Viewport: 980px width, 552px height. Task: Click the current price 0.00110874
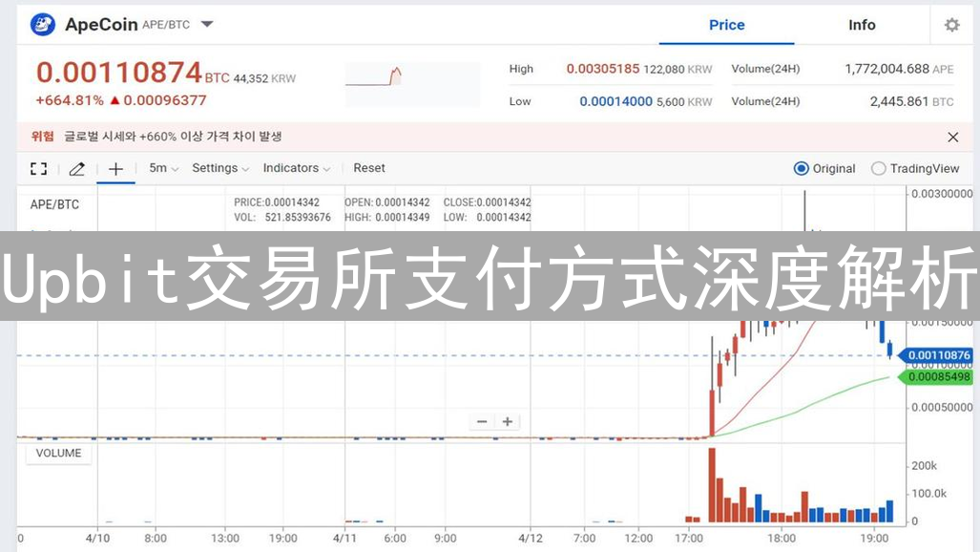[x=118, y=73]
